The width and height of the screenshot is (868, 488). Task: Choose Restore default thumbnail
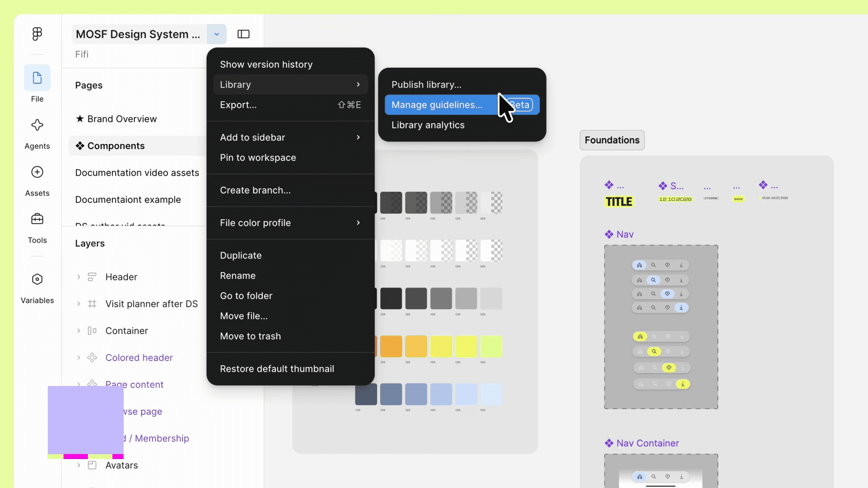290,369
